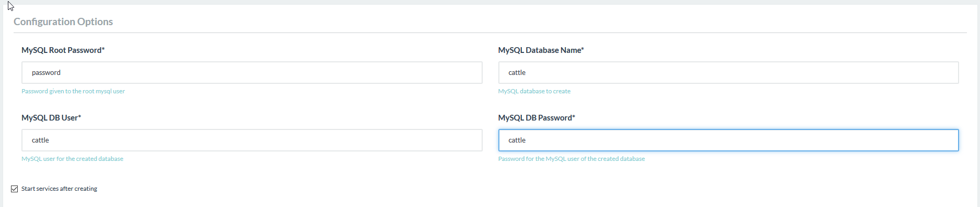Click the 'MySQL user for the created database' hint
Image resolution: width=980 pixels, height=207 pixels.
(72, 159)
